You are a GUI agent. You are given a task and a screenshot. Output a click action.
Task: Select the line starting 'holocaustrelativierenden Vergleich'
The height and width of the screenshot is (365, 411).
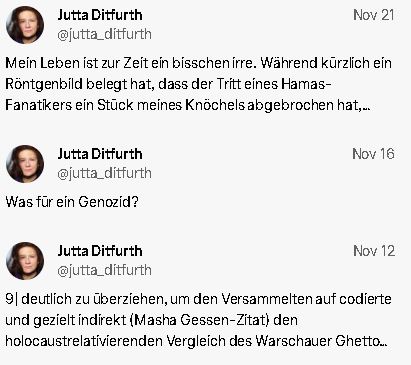point(196,341)
